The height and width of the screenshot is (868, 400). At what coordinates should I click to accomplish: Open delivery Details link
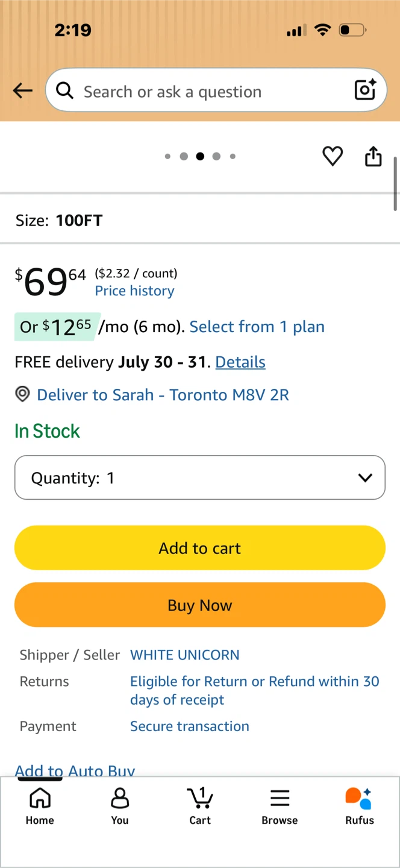tap(240, 362)
